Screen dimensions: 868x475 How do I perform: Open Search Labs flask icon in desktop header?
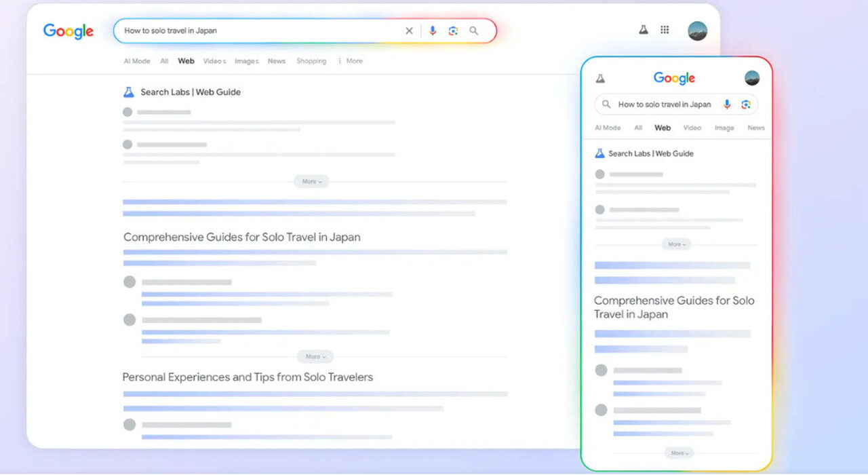pos(644,30)
